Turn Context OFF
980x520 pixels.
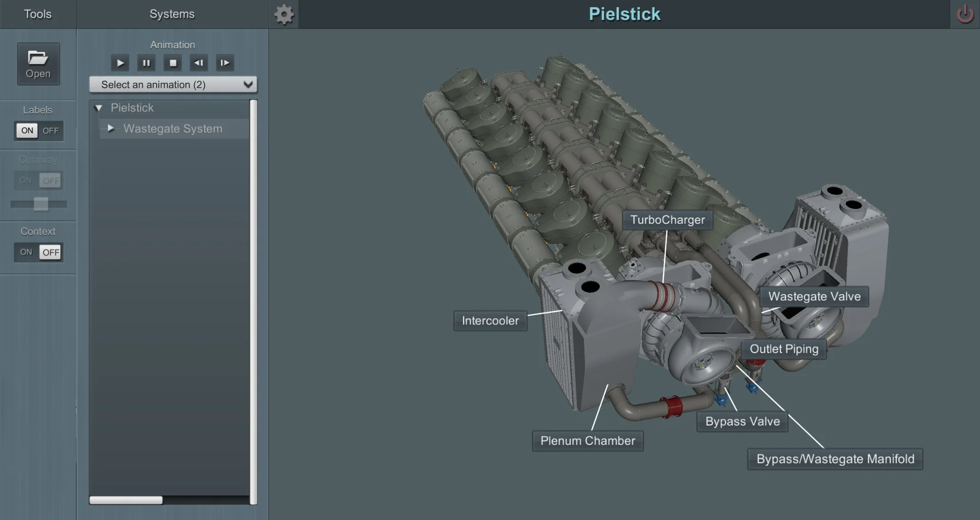(51, 252)
